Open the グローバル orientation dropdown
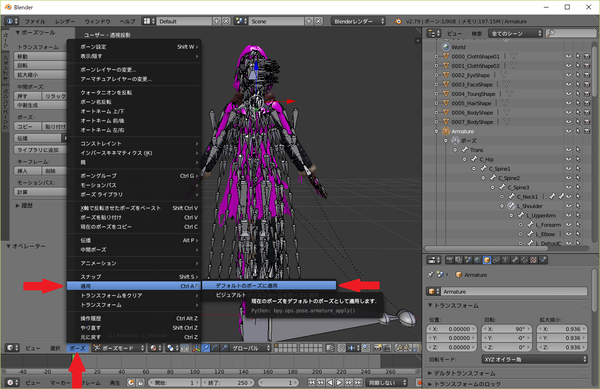This screenshot has height=389, width=600. pos(250,348)
